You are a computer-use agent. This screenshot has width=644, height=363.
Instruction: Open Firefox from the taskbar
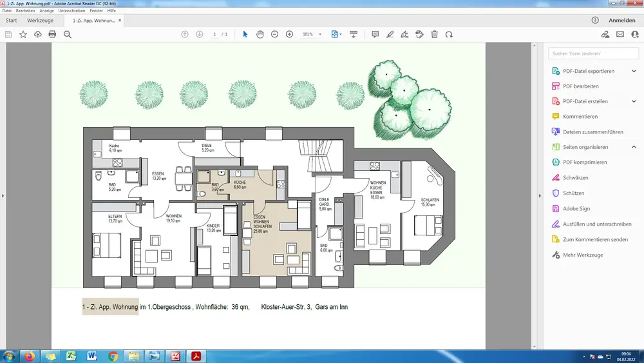pos(29,356)
